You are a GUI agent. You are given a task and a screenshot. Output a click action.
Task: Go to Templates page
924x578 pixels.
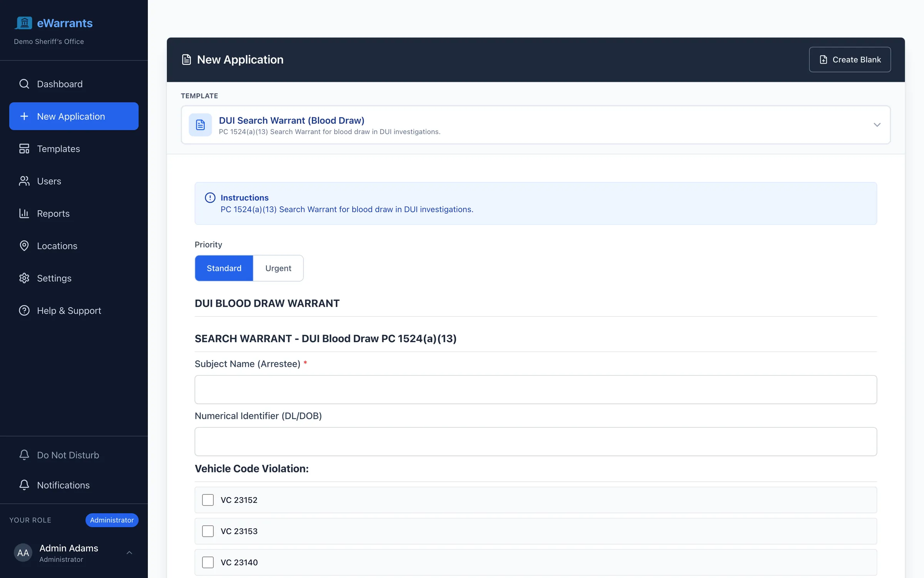tap(74, 148)
